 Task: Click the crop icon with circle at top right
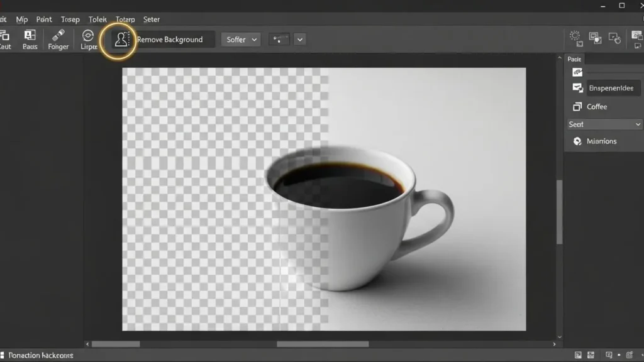click(x=615, y=39)
